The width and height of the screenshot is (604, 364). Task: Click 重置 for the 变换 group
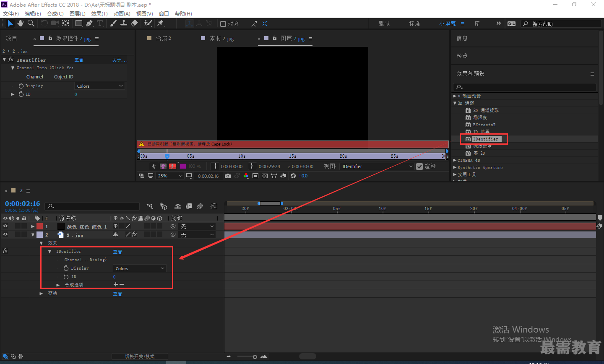[117, 294]
